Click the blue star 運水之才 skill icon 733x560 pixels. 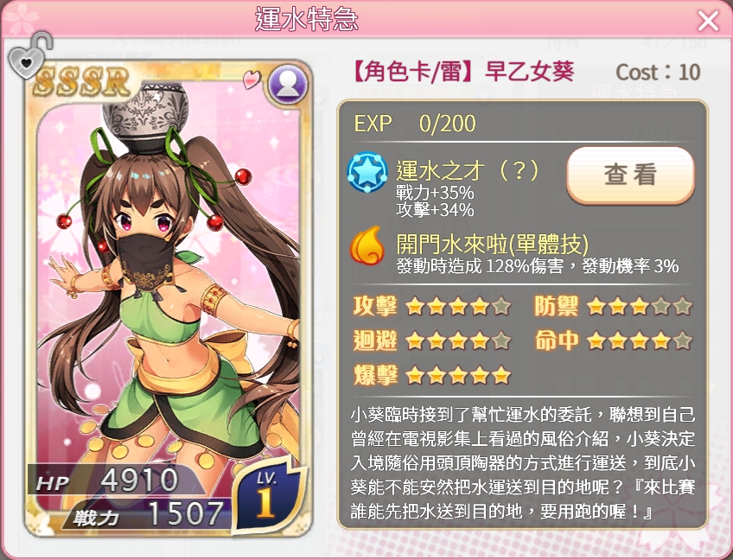point(367,172)
